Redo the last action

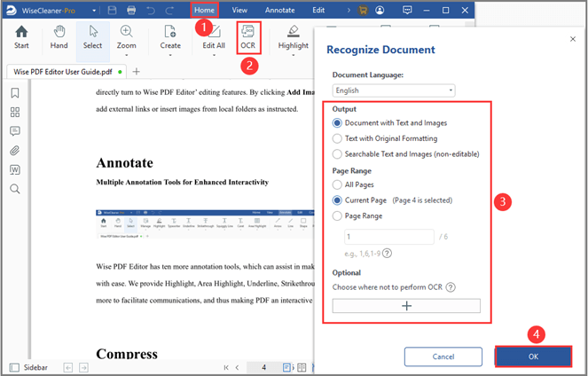point(170,10)
